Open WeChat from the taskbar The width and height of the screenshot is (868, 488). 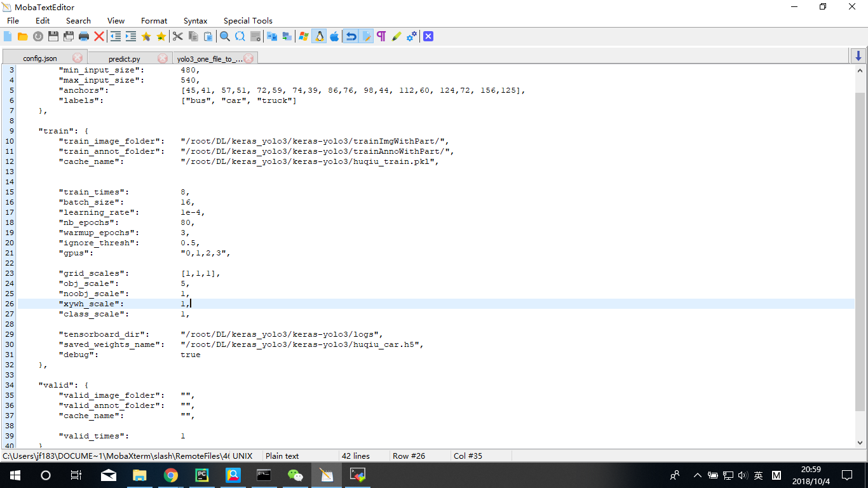click(x=295, y=475)
